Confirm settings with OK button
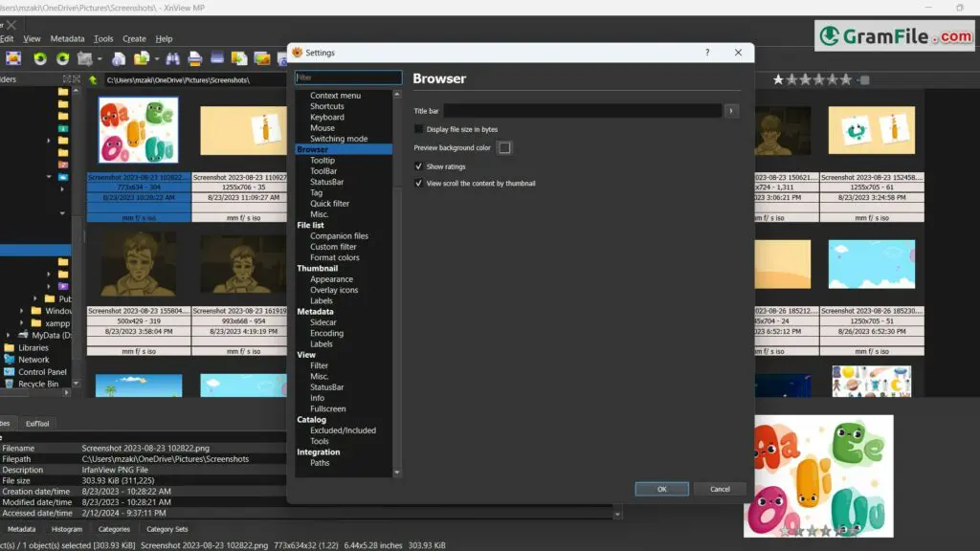The image size is (980, 551). pyautogui.click(x=662, y=489)
